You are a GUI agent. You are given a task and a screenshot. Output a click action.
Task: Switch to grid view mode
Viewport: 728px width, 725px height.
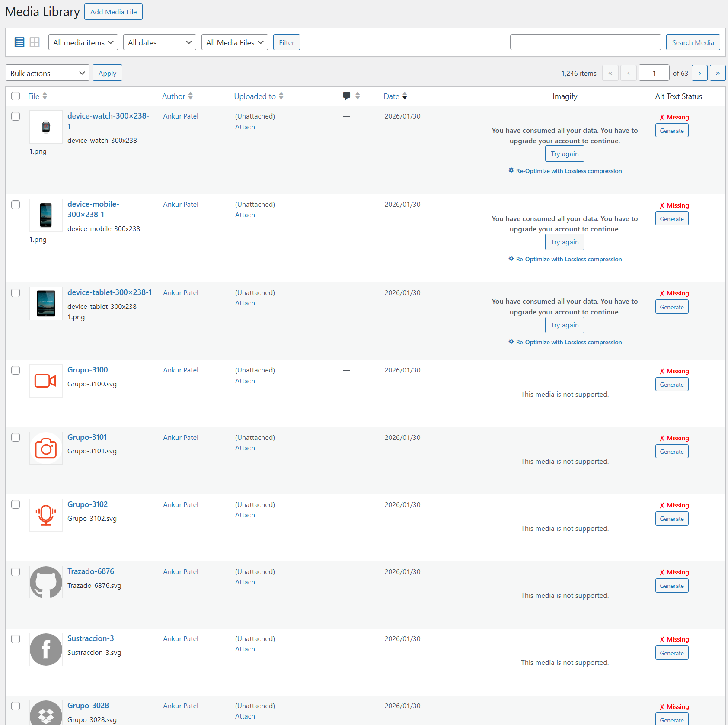coord(35,42)
